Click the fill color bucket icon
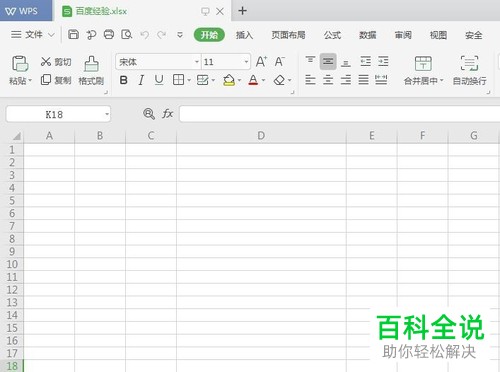Screen dimensions: 500x372 (229, 80)
